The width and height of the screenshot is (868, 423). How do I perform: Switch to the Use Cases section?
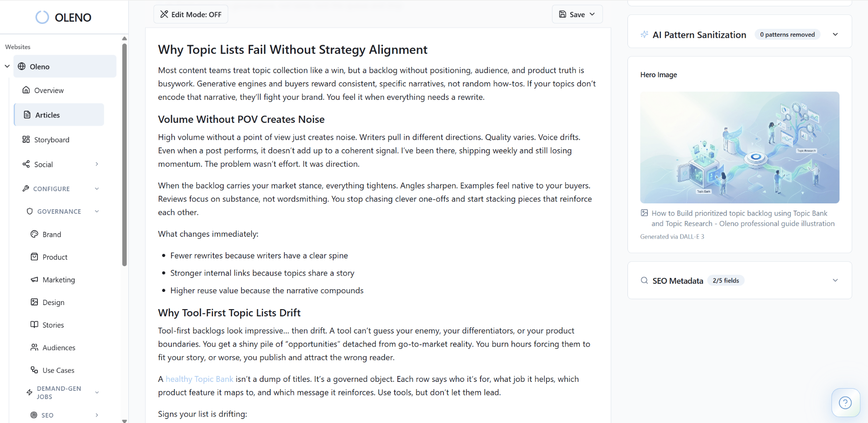pyautogui.click(x=58, y=370)
